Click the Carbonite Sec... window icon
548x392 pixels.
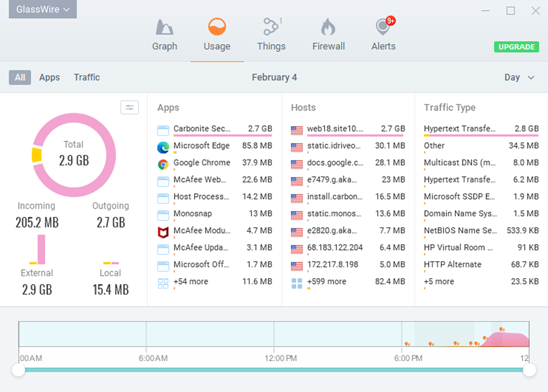point(163,130)
